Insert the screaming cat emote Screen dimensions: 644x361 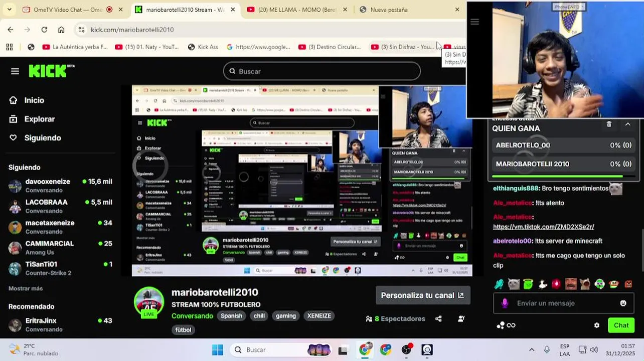[585, 284]
